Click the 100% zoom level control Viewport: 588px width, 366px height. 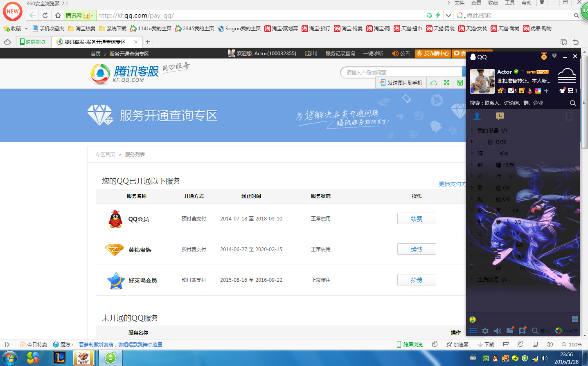point(572,344)
